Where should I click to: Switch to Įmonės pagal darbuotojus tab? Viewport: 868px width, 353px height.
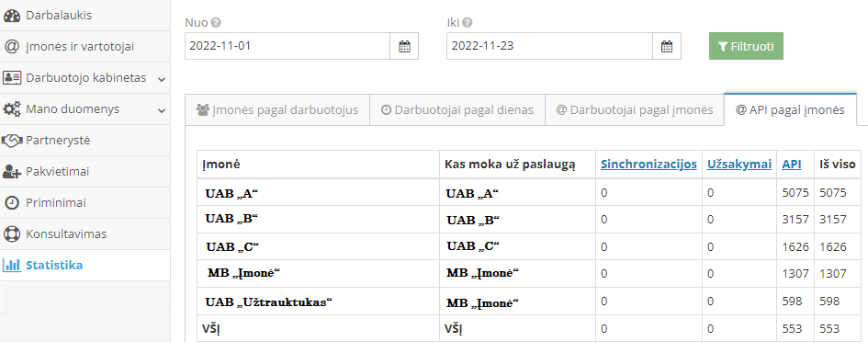tap(277, 109)
